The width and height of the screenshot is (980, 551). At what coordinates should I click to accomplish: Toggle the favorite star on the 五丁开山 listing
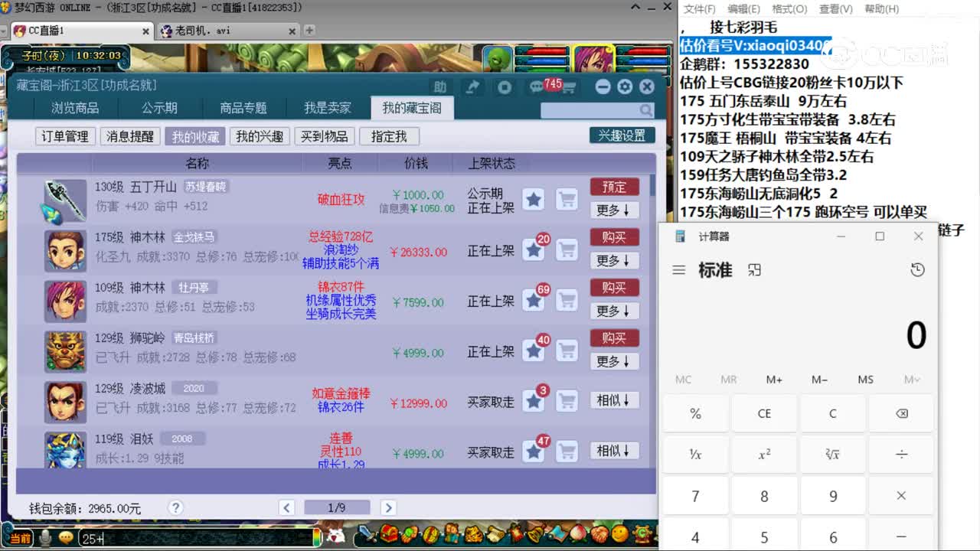point(534,199)
